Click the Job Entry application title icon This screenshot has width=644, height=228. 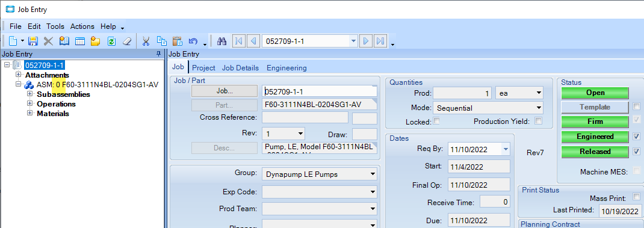(10, 9)
